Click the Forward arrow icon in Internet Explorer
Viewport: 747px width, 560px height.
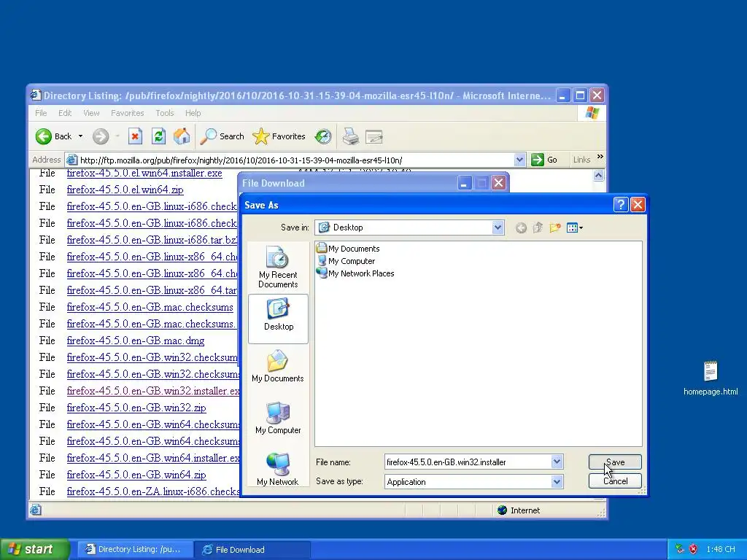coord(101,136)
